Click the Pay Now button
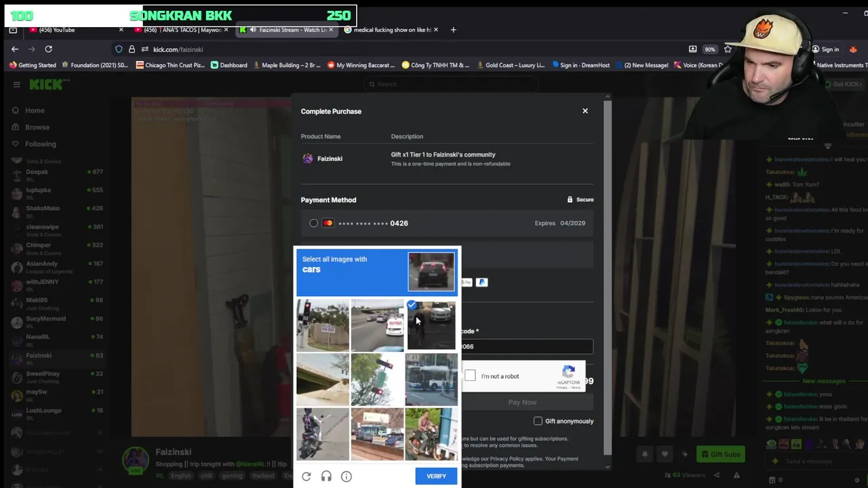The height and width of the screenshot is (488, 868). [x=522, y=402]
